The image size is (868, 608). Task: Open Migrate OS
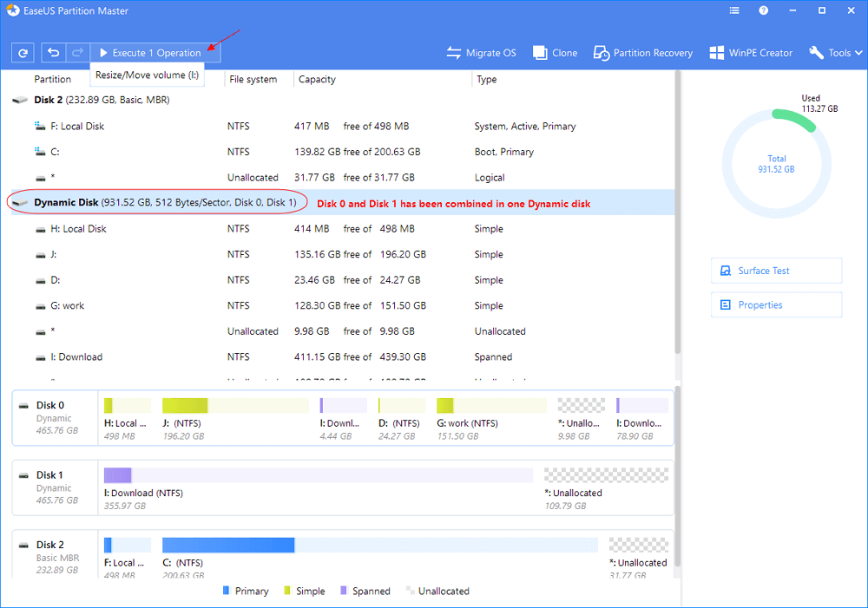(x=481, y=53)
